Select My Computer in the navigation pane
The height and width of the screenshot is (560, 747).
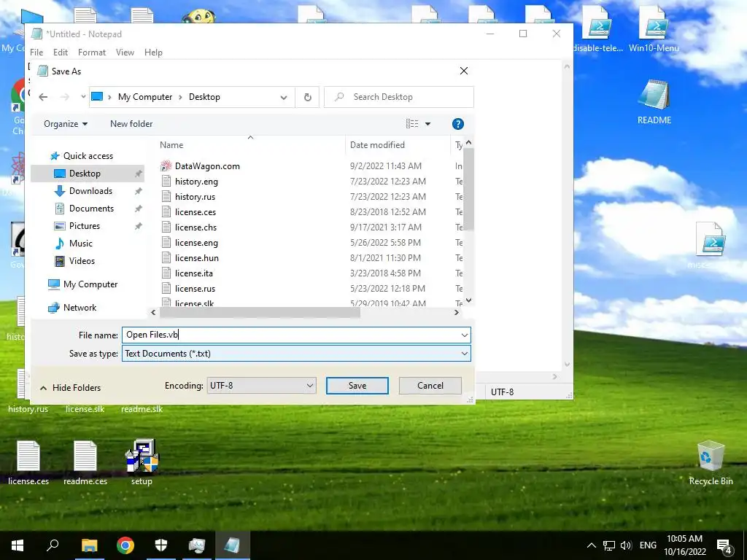pos(90,284)
